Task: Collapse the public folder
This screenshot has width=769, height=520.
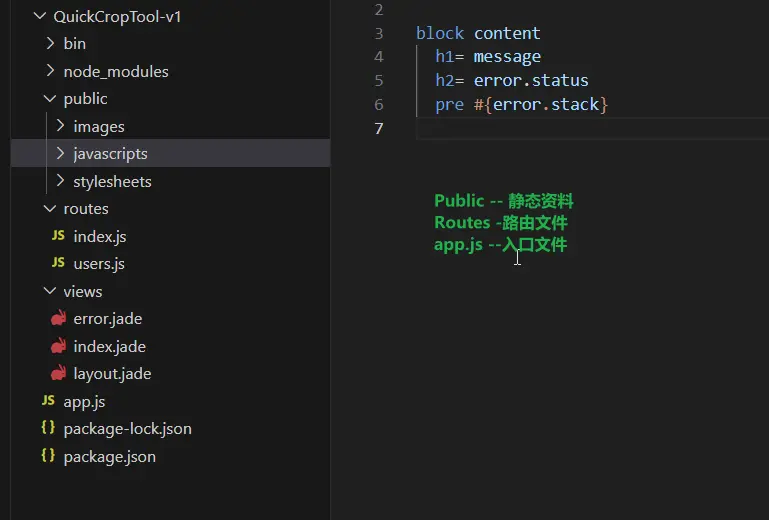Action: click(50, 99)
